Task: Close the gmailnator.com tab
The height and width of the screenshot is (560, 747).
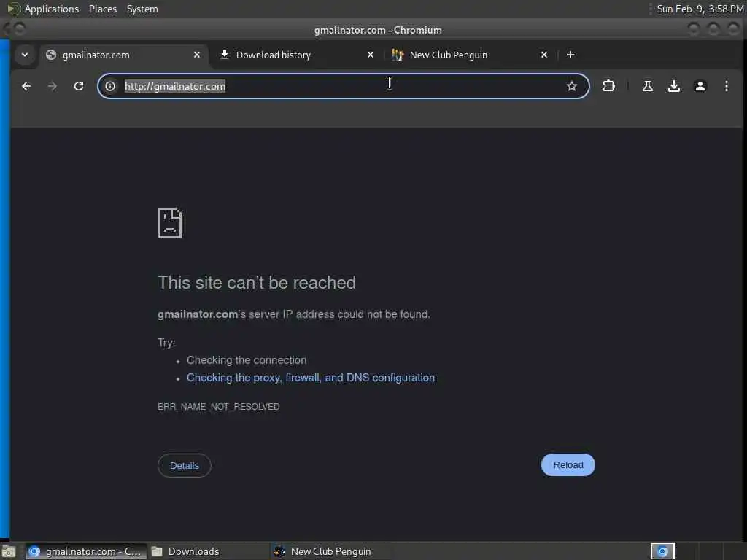Action: point(197,55)
